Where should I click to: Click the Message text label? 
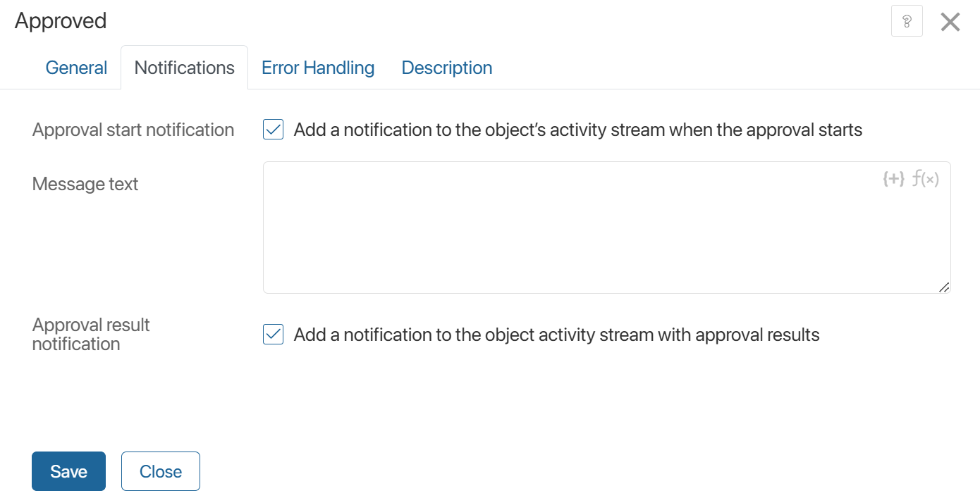click(x=85, y=184)
